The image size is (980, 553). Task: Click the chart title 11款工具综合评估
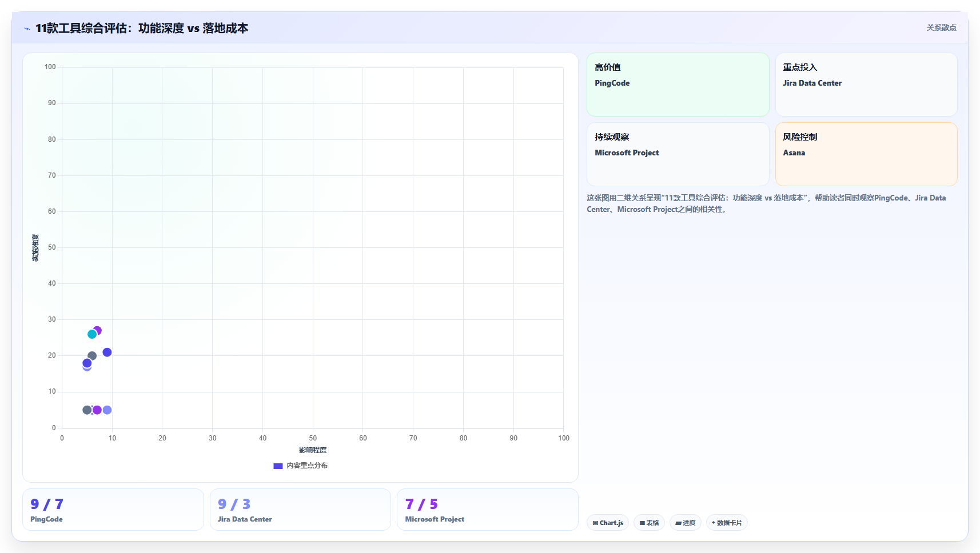[142, 28]
